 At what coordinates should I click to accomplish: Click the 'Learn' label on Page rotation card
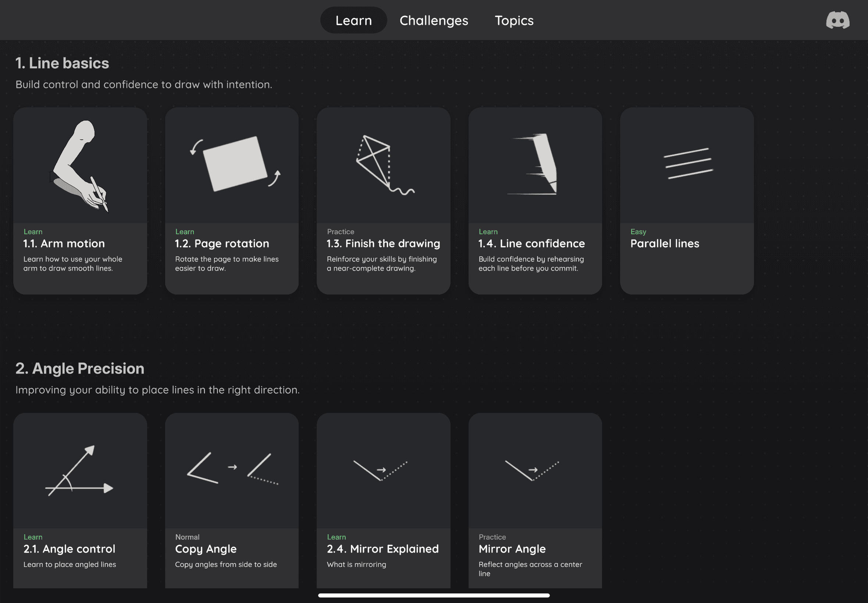pyautogui.click(x=184, y=232)
